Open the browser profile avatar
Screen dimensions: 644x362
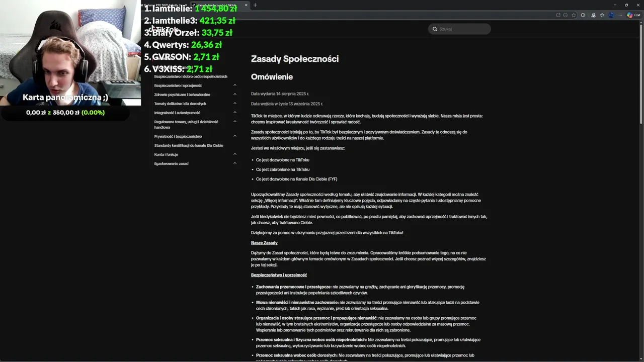point(611,15)
